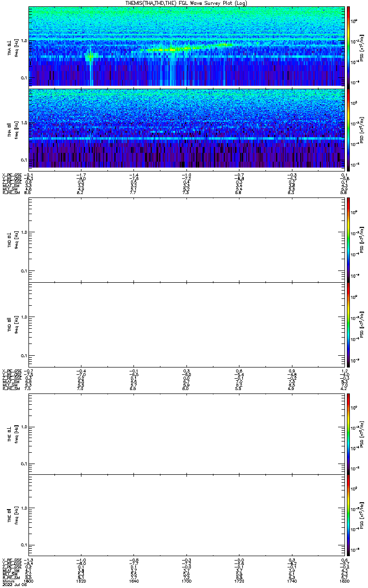Click the R_RE_SM row label below the THA panels
Viewport: 368px width, 588px height.
tap(11, 194)
